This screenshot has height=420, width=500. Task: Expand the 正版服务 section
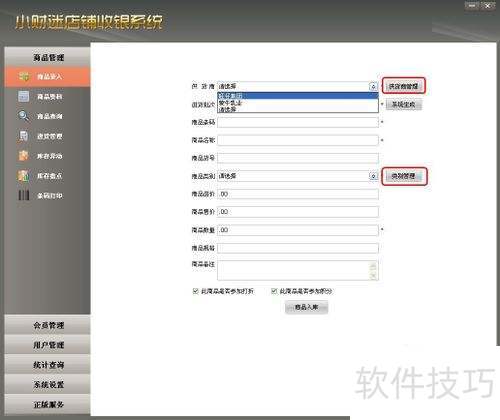[x=47, y=404]
